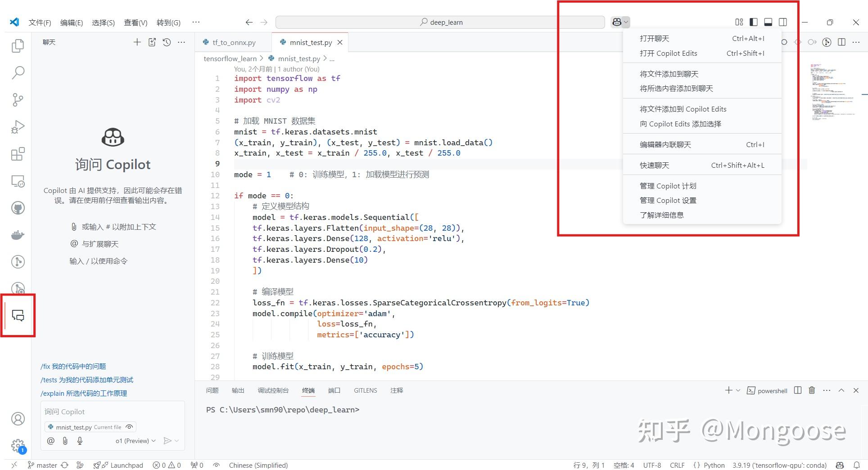Open the 编辑(E) menu
This screenshot has height=470, width=868.
click(72, 22)
